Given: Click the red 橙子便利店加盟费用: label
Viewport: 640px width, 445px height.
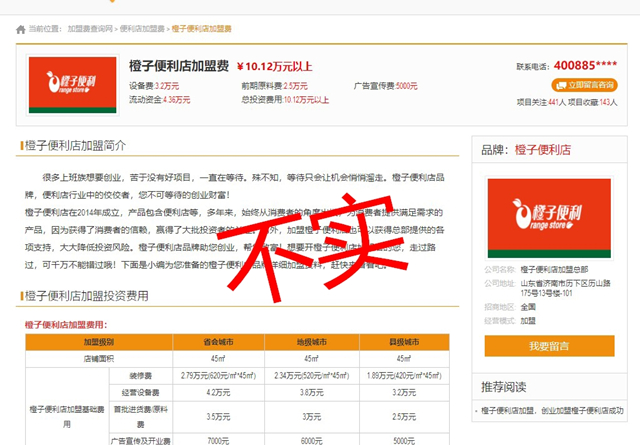Looking at the screenshot, I should [66, 325].
